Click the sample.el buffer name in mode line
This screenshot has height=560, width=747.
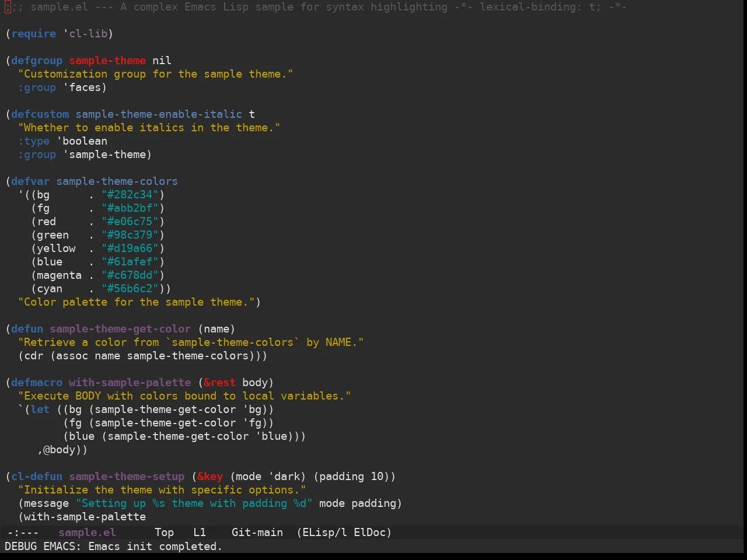click(88, 533)
